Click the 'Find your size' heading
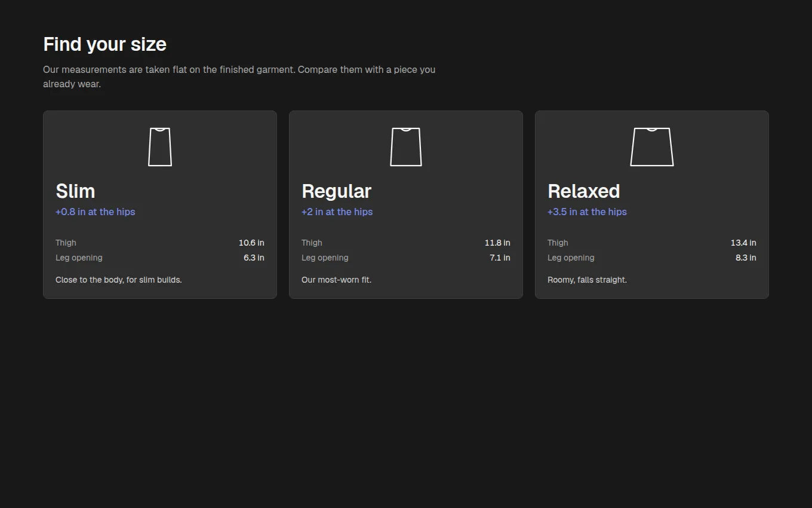The image size is (812, 508). 105,44
